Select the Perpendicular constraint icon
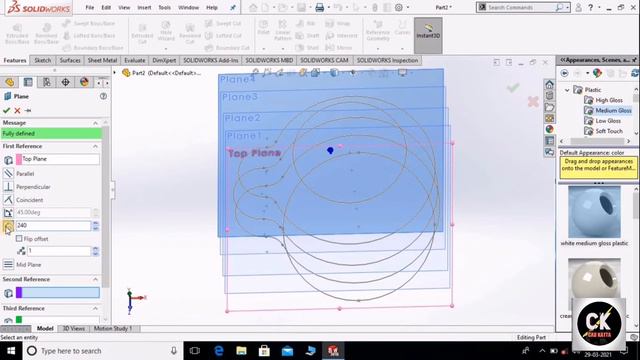640x360 pixels. coord(8,187)
